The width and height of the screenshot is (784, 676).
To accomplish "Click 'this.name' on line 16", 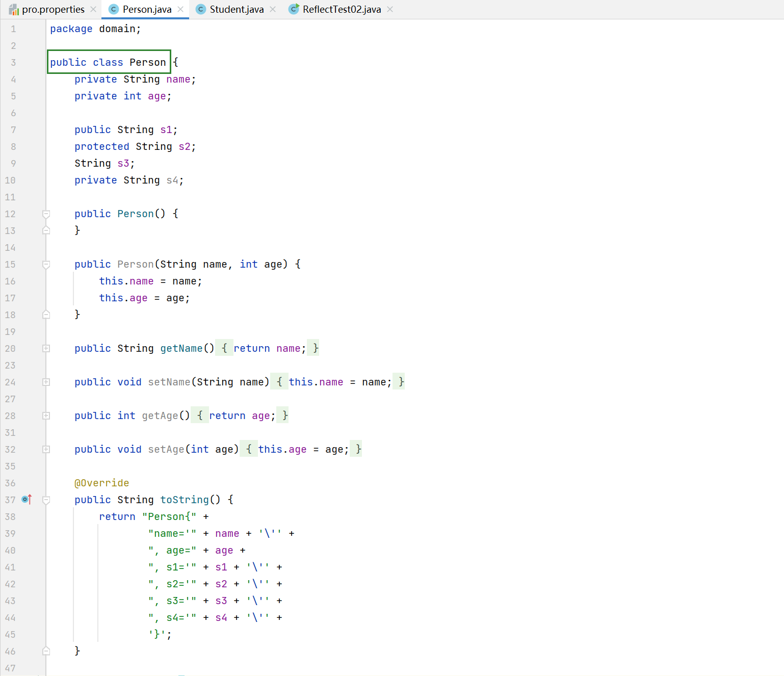I will coord(126,281).
